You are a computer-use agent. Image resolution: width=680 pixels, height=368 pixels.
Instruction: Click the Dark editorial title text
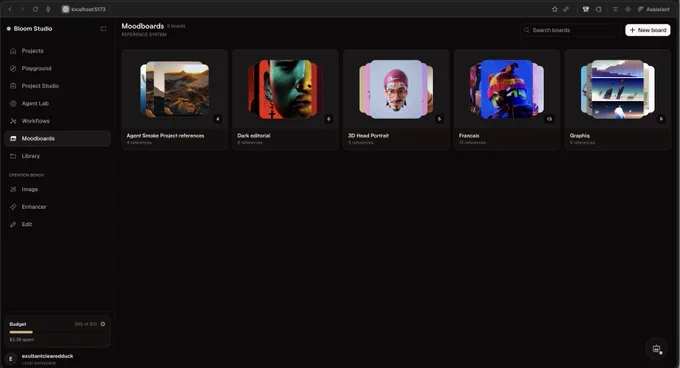coord(254,136)
